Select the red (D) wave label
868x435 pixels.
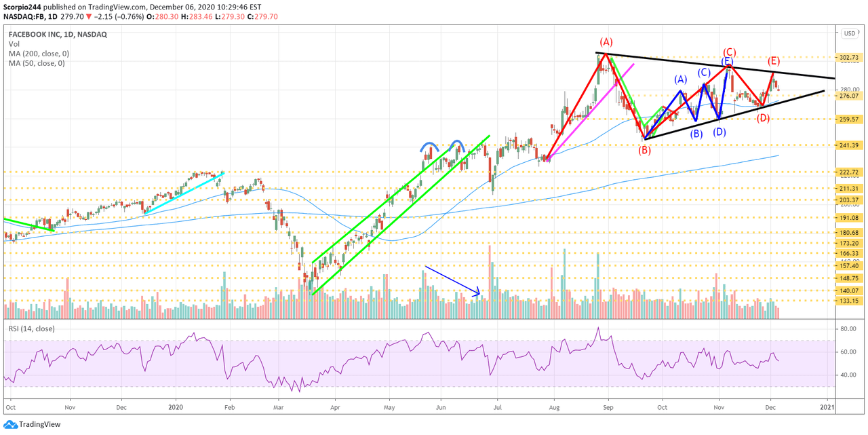763,118
